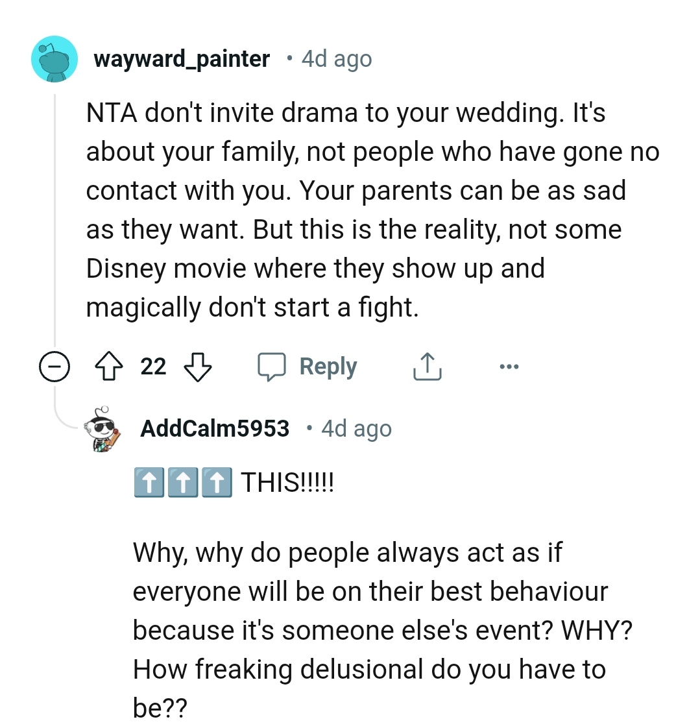Open wayward_painter's profile via username
This screenshot has height=728, width=700.
(x=182, y=59)
